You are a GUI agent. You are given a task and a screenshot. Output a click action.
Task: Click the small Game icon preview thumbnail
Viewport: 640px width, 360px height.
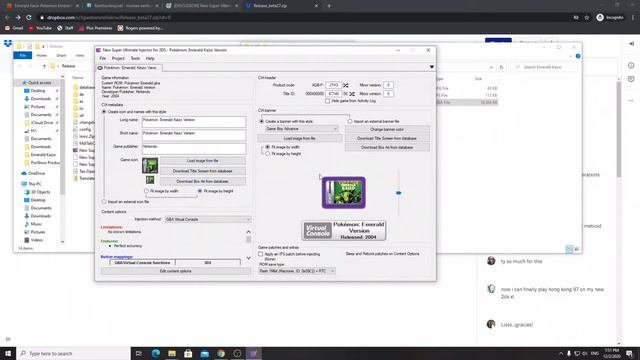[150, 180]
